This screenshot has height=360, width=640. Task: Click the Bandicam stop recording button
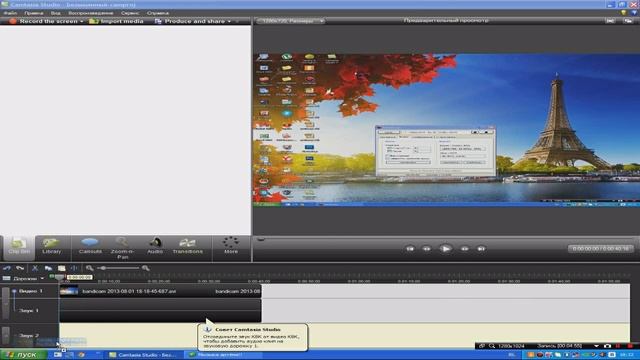631,346
